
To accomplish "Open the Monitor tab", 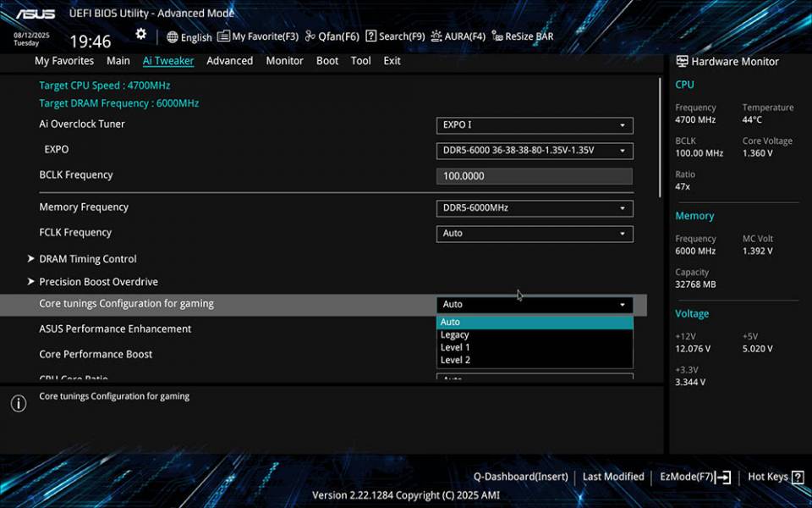I will (x=284, y=60).
